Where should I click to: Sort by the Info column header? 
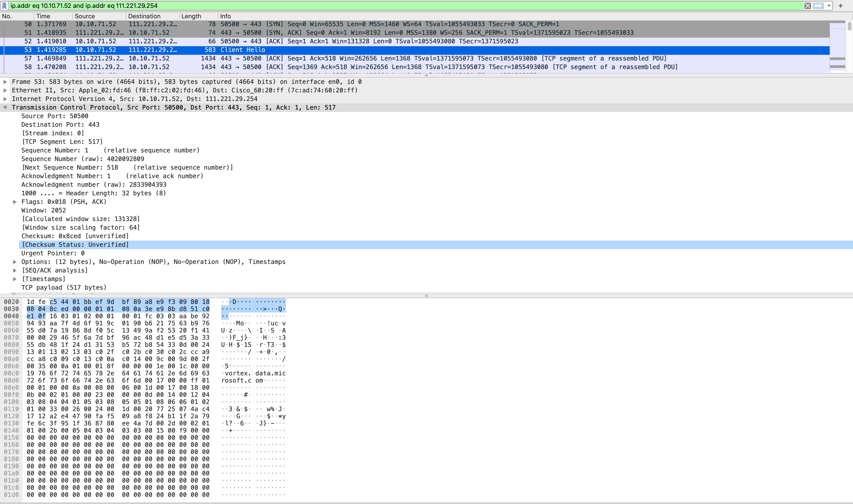point(523,16)
